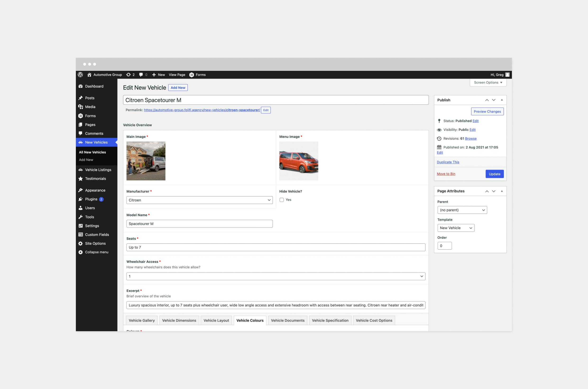Click Add New beside page heading

click(x=178, y=88)
